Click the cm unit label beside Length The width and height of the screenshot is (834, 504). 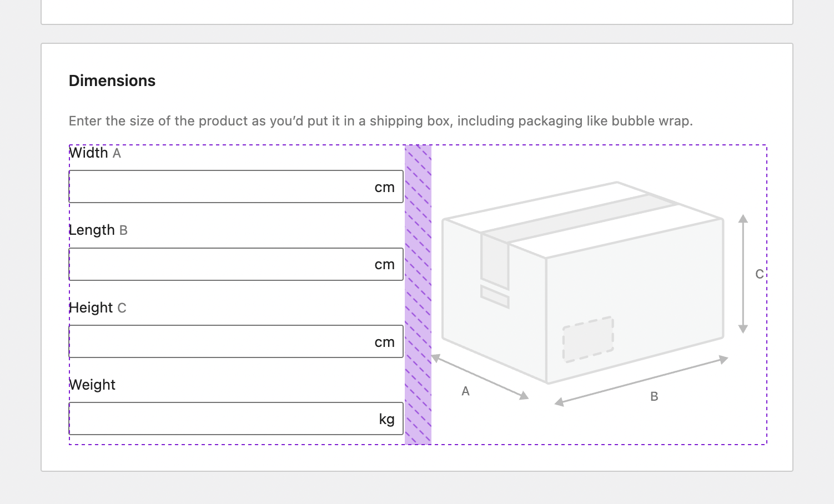pos(384,264)
